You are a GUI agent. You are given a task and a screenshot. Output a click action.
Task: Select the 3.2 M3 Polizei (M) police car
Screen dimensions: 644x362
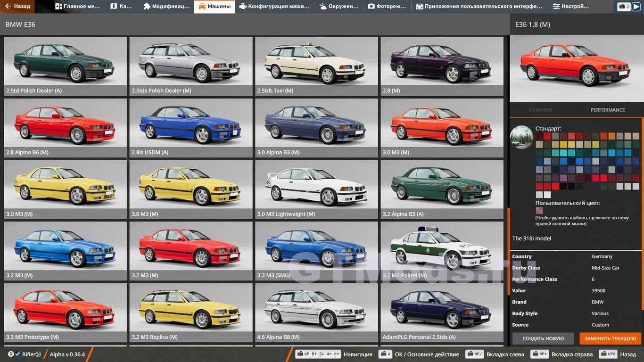coord(442,251)
